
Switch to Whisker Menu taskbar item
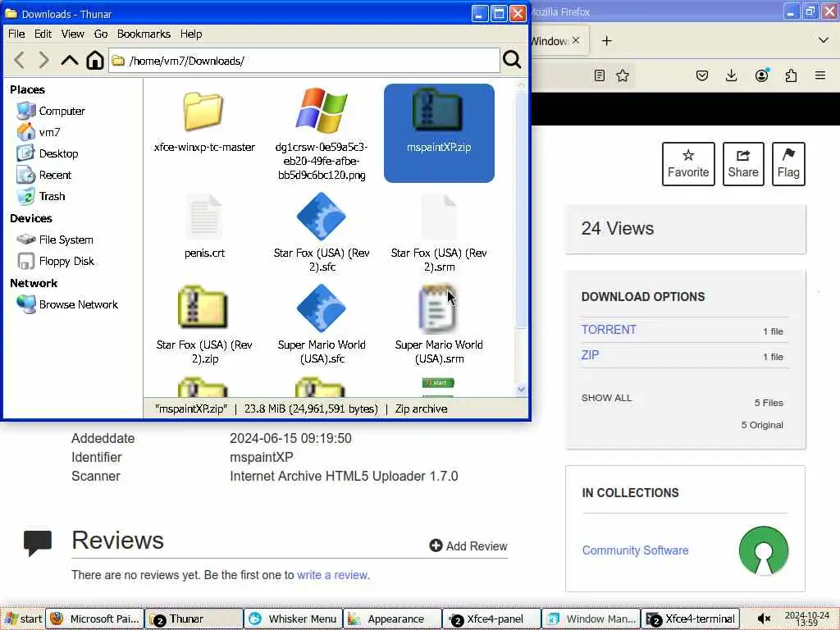(x=293, y=619)
